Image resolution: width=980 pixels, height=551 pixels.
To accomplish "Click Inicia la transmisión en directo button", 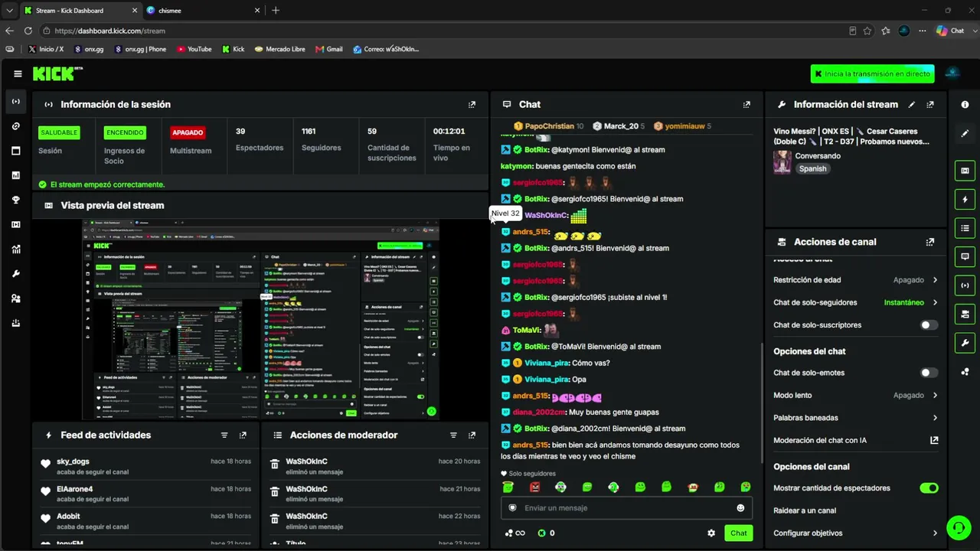I will coord(873,73).
